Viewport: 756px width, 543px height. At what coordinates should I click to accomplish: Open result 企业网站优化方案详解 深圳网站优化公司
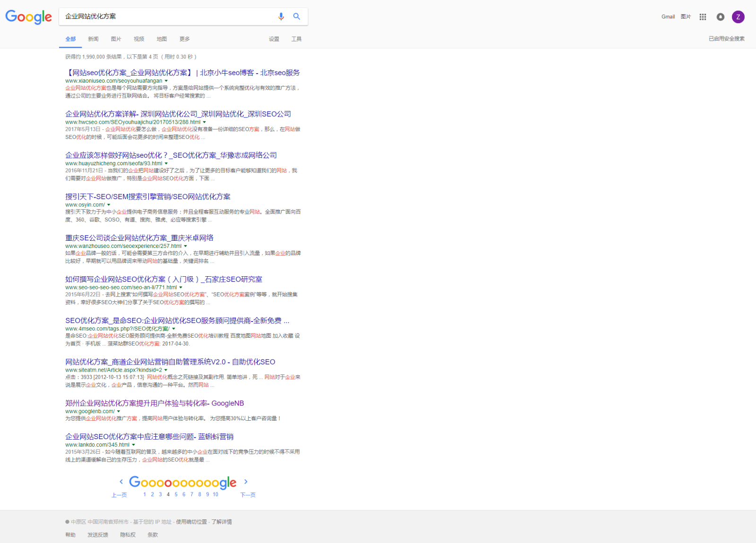pos(178,114)
